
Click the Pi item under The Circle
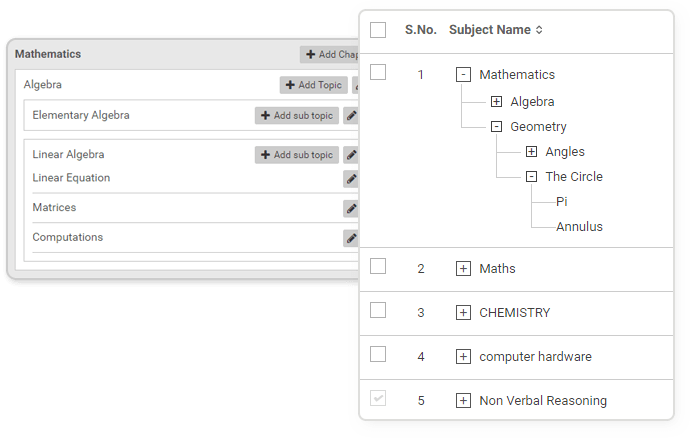(562, 202)
